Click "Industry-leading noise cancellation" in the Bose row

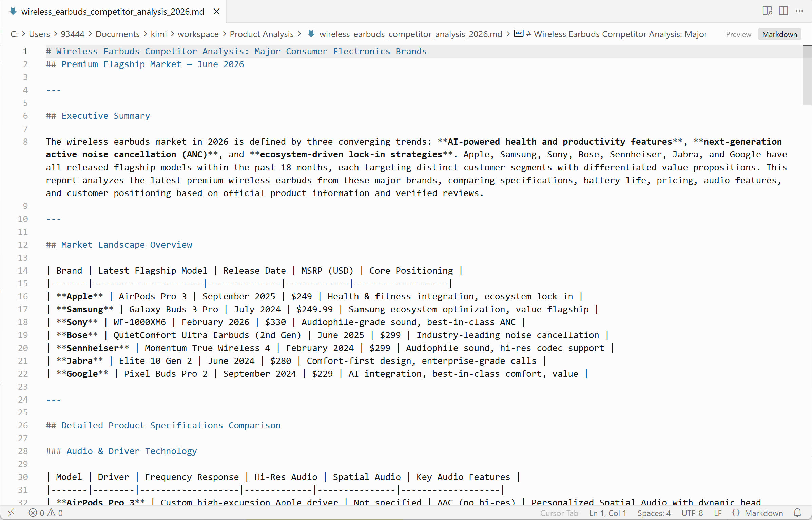tap(508, 335)
